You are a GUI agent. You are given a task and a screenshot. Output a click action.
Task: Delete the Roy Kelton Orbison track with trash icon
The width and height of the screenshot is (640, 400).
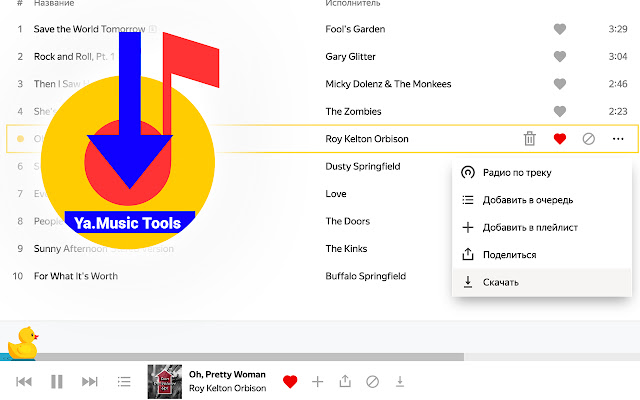click(529, 139)
